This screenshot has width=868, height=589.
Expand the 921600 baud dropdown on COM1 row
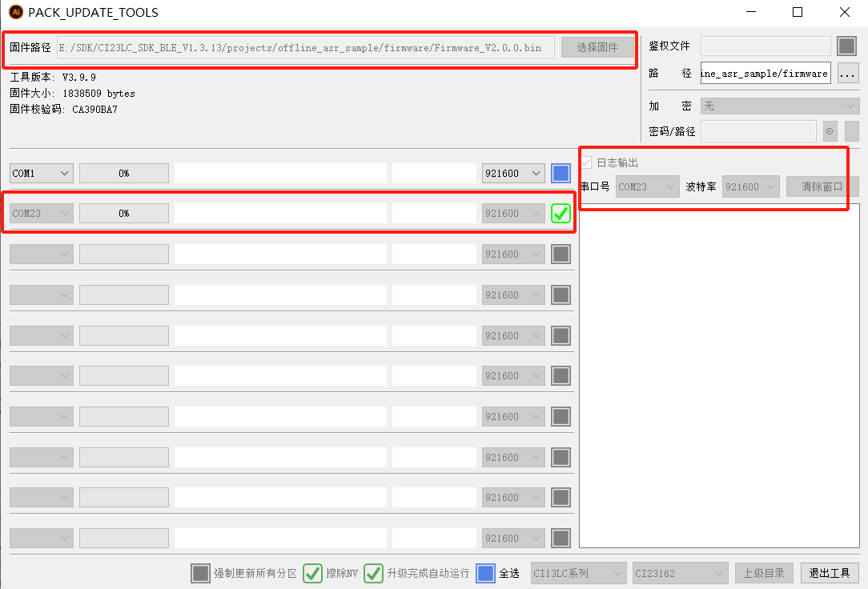click(x=513, y=173)
